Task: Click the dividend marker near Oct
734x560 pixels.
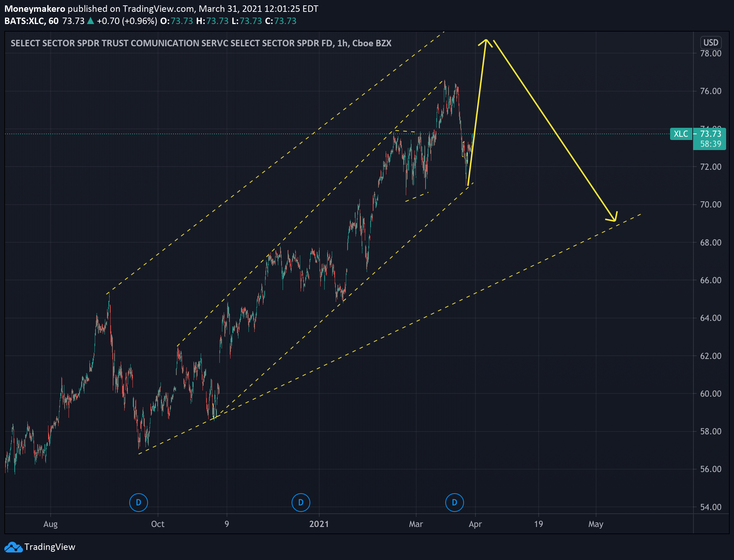Action: click(x=139, y=503)
